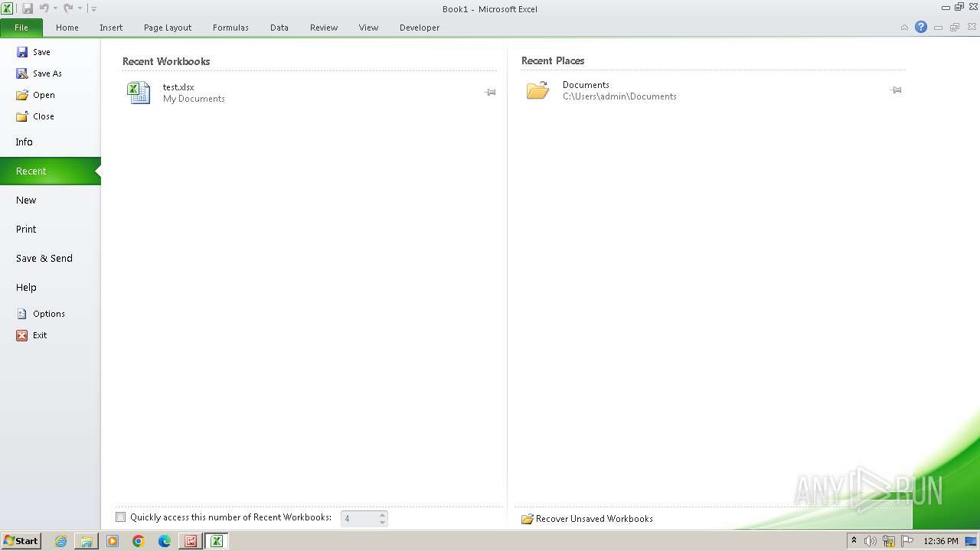Switch to the Home tab
Screen dimensions: 980x551
[x=67, y=28]
